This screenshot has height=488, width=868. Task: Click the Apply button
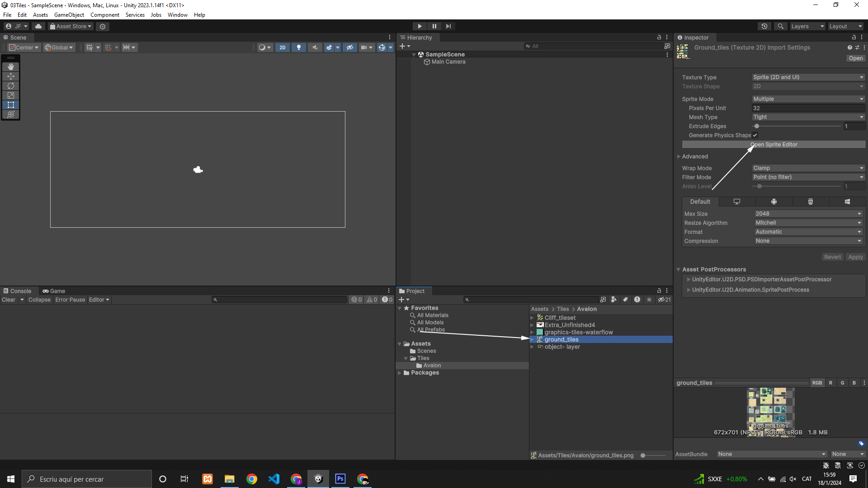[855, 257]
